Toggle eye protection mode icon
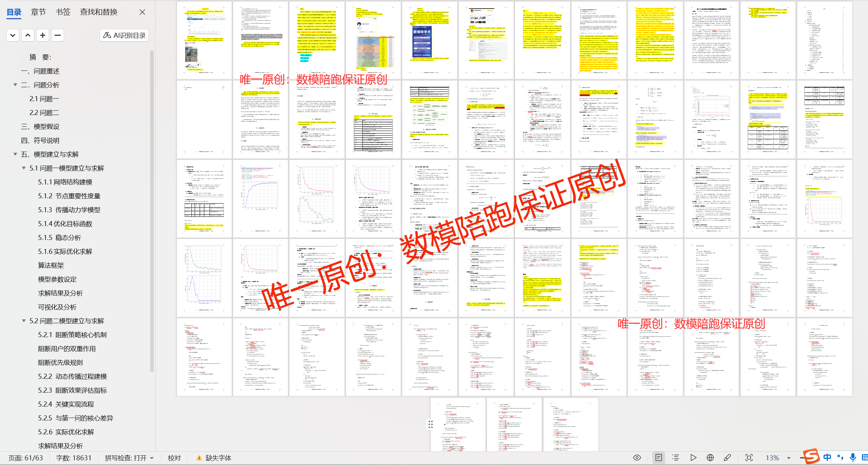 [x=637, y=458]
